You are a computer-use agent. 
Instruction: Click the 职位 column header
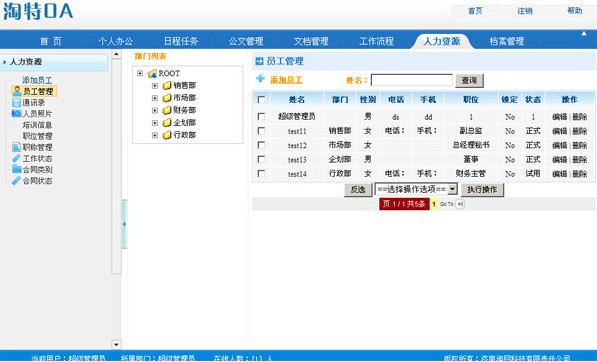point(471,100)
